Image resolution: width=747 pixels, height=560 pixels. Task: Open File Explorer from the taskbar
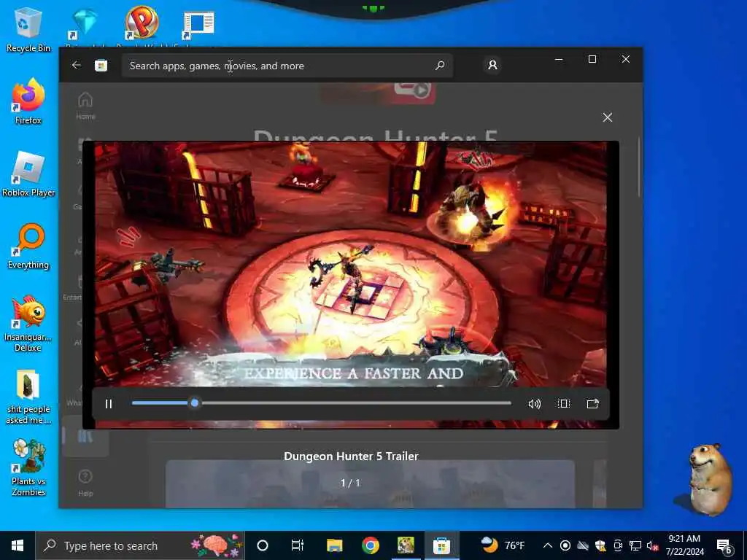334,545
